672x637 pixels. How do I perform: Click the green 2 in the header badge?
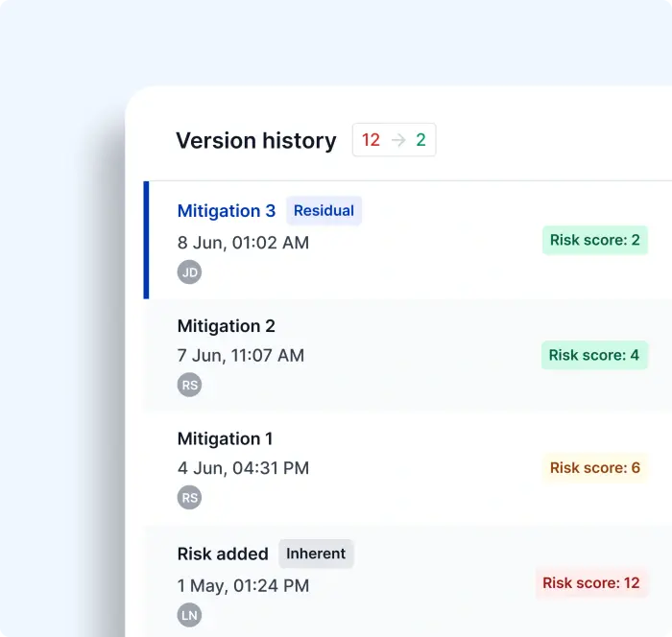click(420, 140)
